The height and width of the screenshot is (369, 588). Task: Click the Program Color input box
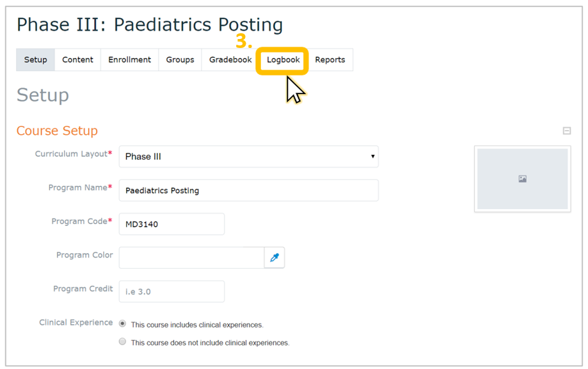coord(191,258)
